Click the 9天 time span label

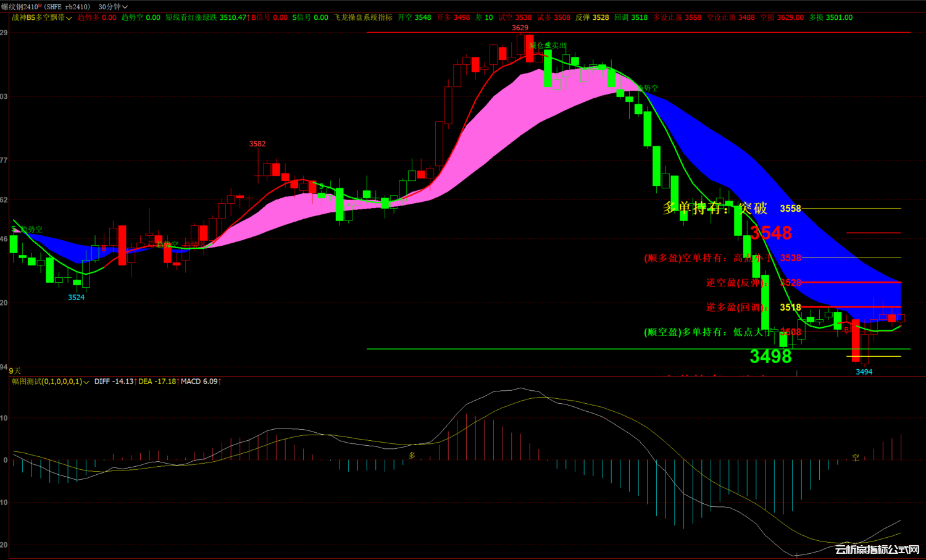[15, 371]
